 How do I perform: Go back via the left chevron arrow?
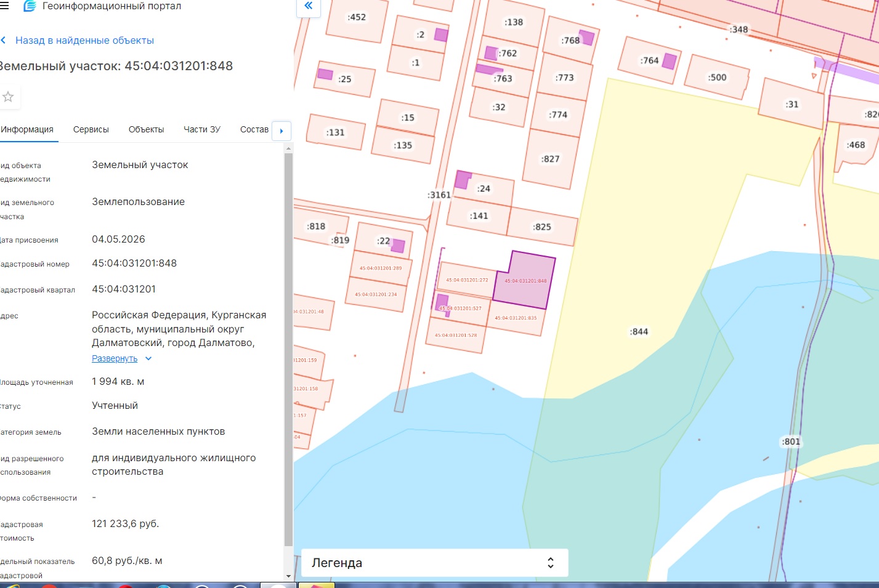(x=4, y=41)
